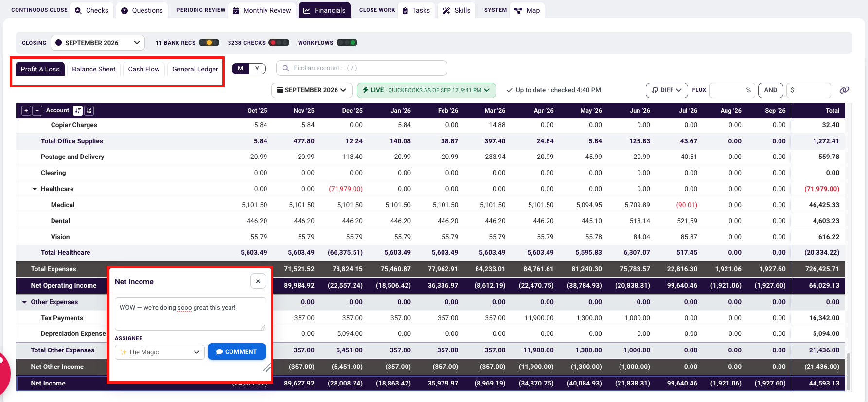Open the DIFF dropdown
The image size is (868, 402).
click(666, 90)
